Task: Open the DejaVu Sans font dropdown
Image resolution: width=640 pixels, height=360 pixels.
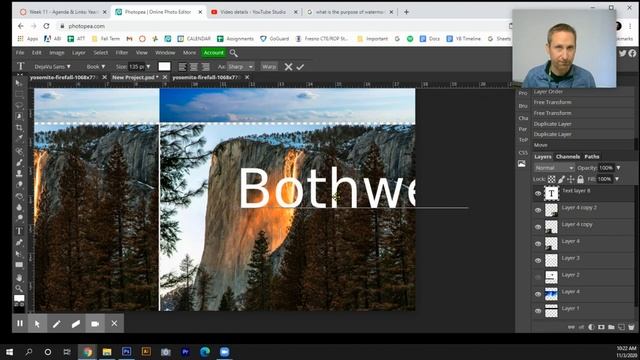Action: pyautogui.click(x=52, y=67)
